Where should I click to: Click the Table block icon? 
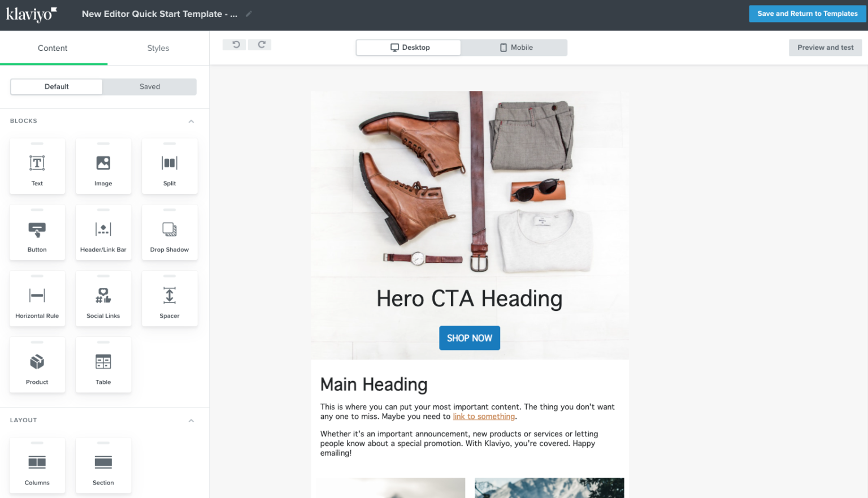coord(103,362)
